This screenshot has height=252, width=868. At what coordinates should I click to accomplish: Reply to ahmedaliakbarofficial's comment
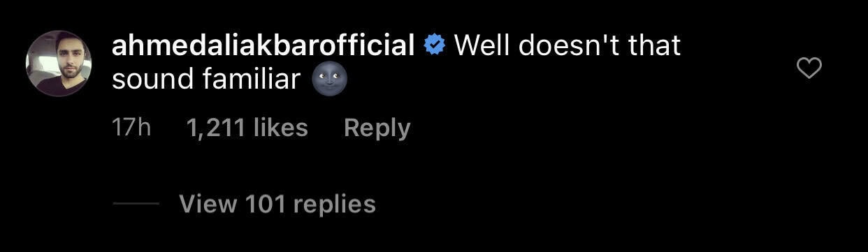point(377,128)
